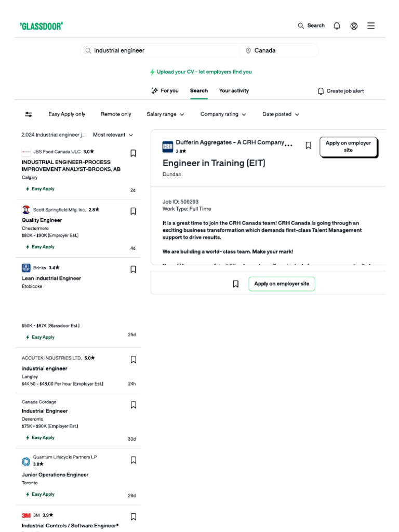Click the Glassdoor logo
399x532 pixels.
pos(41,26)
